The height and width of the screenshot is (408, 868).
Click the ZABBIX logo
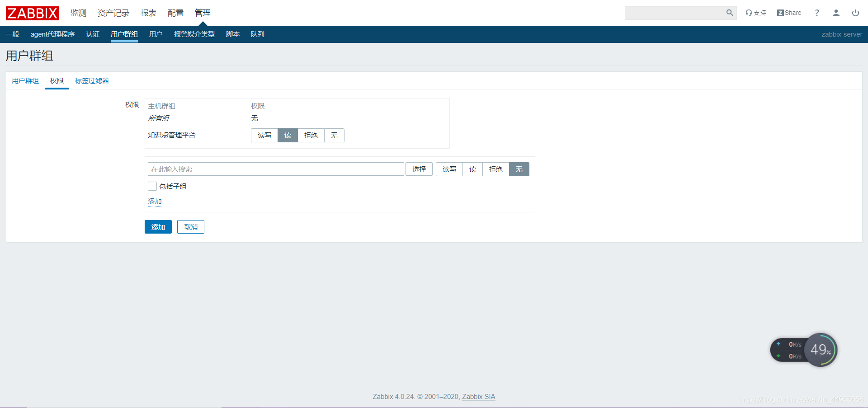pos(33,13)
